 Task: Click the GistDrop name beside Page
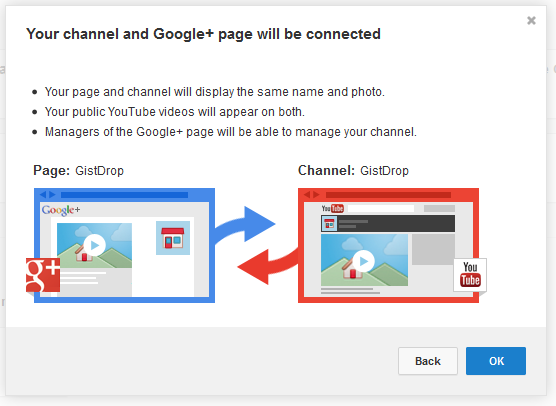(x=99, y=171)
